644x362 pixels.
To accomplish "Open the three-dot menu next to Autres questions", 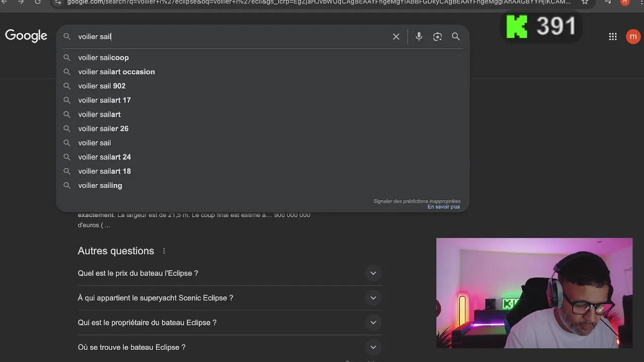I will [x=164, y=251].
